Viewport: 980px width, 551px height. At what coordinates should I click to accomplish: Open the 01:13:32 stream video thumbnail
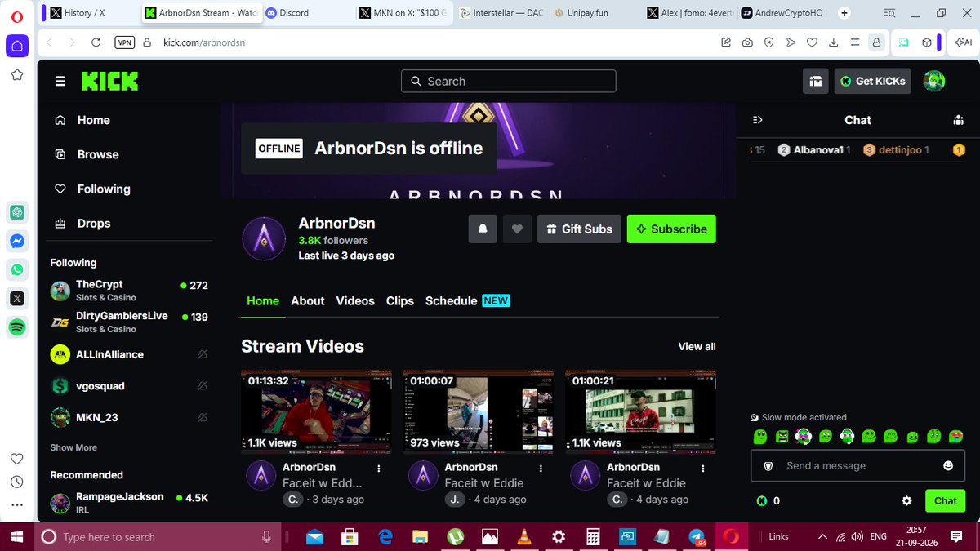(317, 411)
